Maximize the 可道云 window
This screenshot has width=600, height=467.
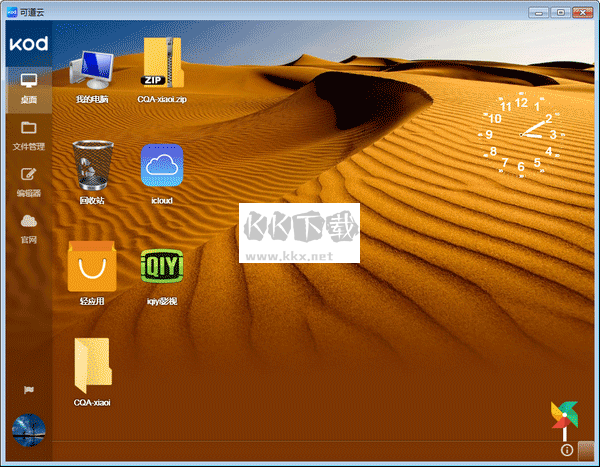click(561, 13)
